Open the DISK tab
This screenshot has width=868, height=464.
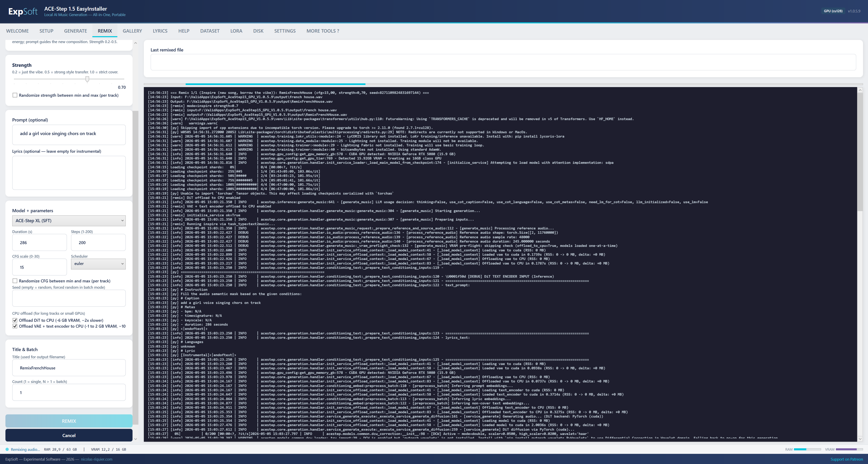coord(258,31)
